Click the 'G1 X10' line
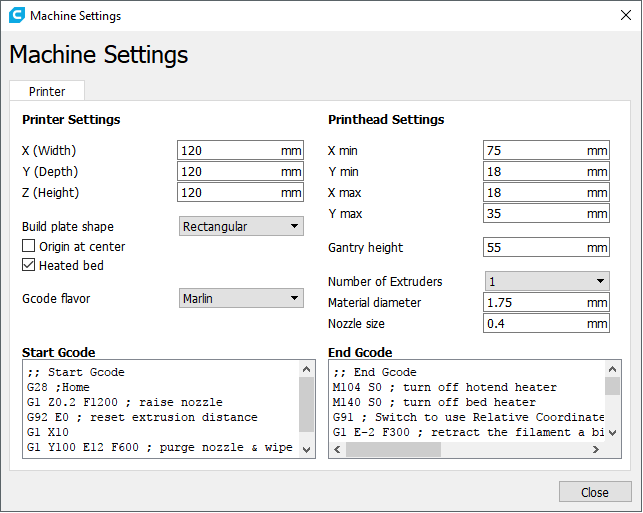 48,432
